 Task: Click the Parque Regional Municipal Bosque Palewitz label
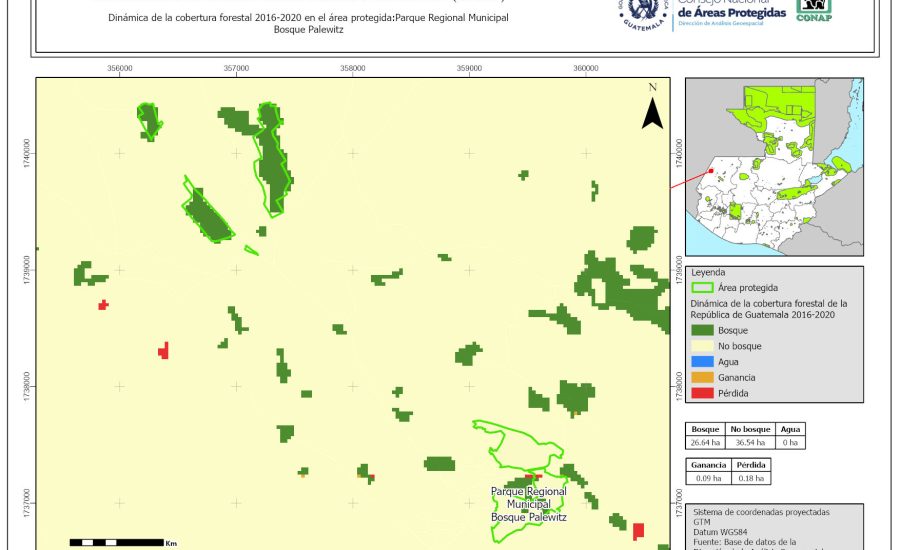click(528, 504)
